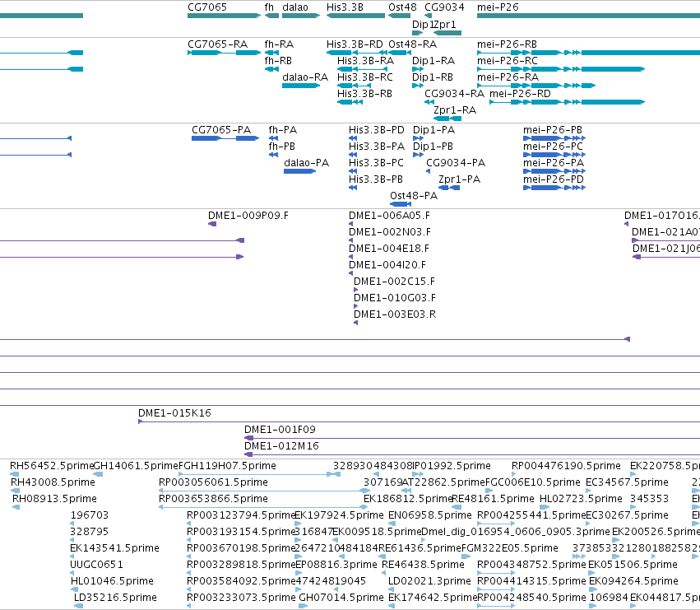Click the RH08913.5prime EST label

pyautogui.click(x=54, y=499)
